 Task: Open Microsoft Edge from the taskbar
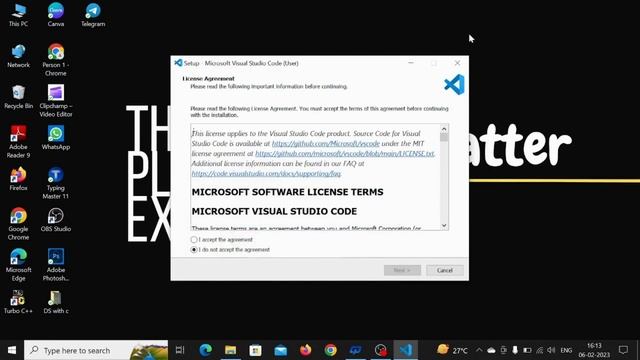point(206,350)
